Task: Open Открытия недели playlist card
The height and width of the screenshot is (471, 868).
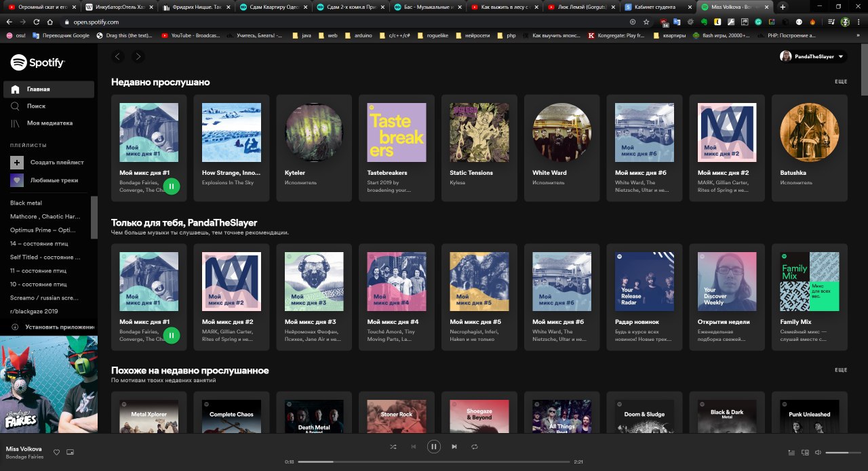Action: [728, 297]
